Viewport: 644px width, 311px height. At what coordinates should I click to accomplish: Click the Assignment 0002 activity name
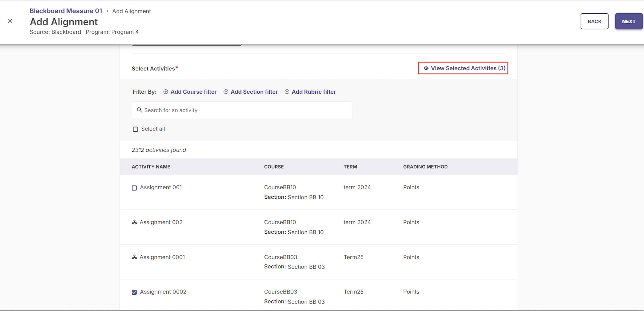[163, 292]
